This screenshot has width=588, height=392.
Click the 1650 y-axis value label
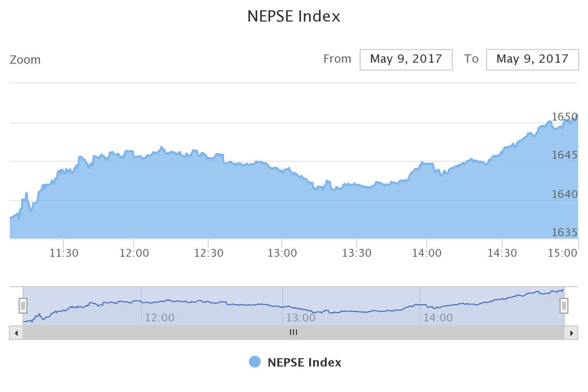(564, 117)
